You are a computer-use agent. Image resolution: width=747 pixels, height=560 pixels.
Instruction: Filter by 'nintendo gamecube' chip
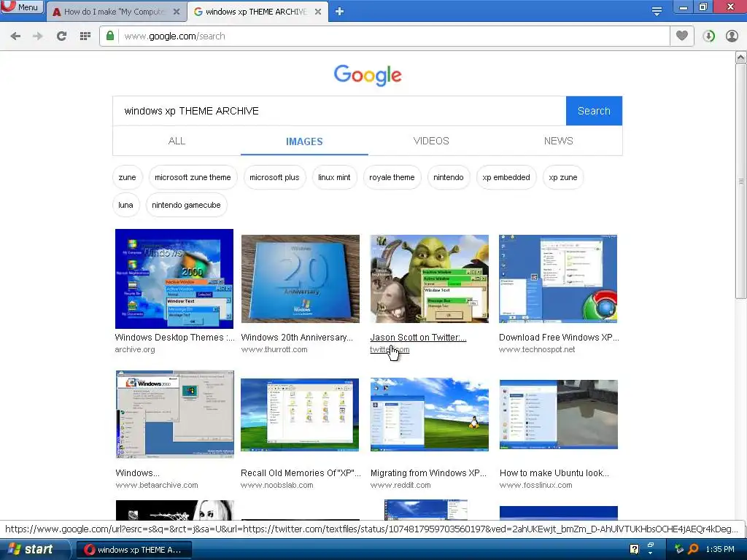tap(186, 205)
